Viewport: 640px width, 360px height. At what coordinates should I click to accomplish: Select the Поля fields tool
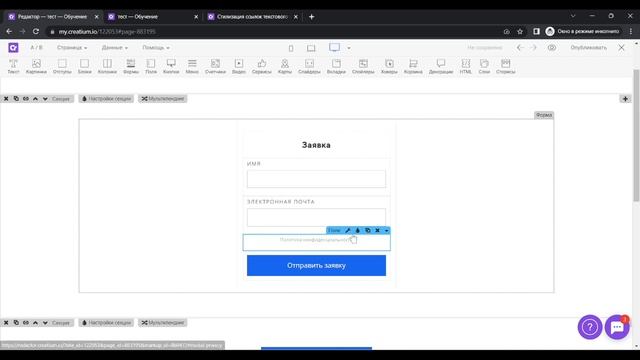(151, 66)
